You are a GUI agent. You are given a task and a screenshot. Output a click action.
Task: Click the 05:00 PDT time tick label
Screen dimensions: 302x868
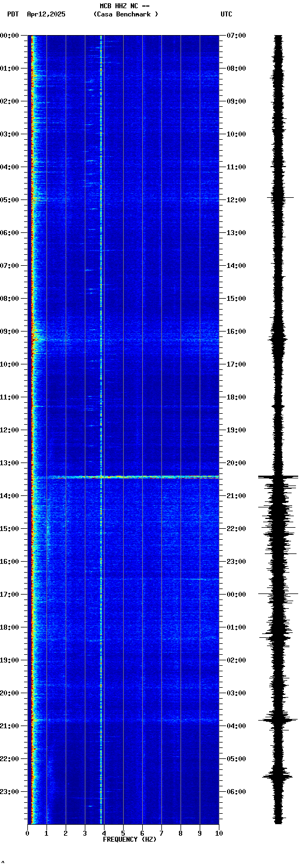pos(9,200)
